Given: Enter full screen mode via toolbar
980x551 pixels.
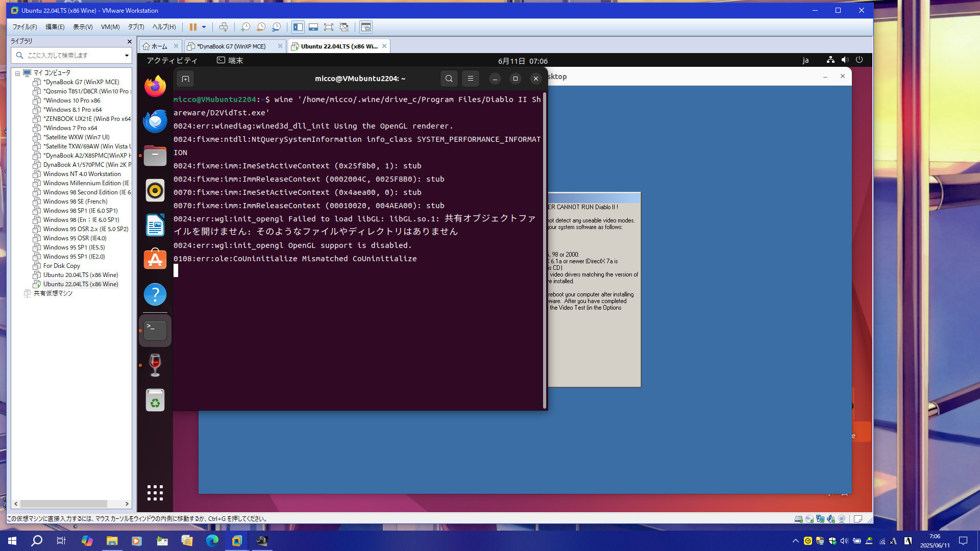Looking at the screenshot, I should (329, 27).
